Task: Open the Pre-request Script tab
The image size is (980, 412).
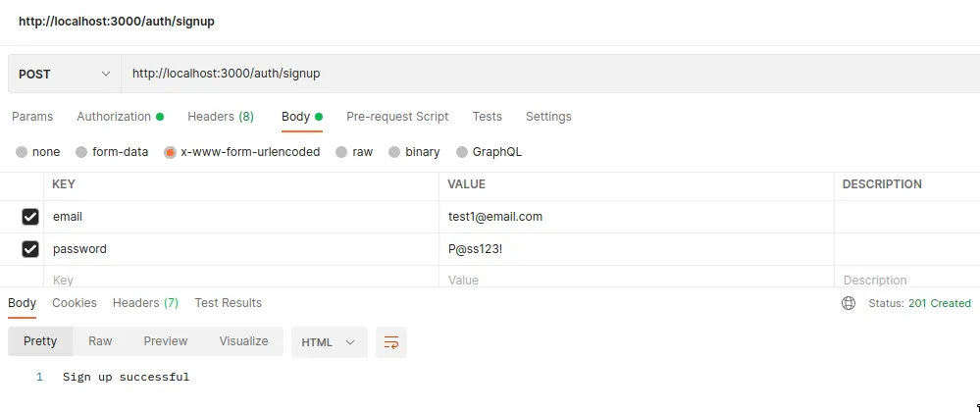Action: point(397,117)
